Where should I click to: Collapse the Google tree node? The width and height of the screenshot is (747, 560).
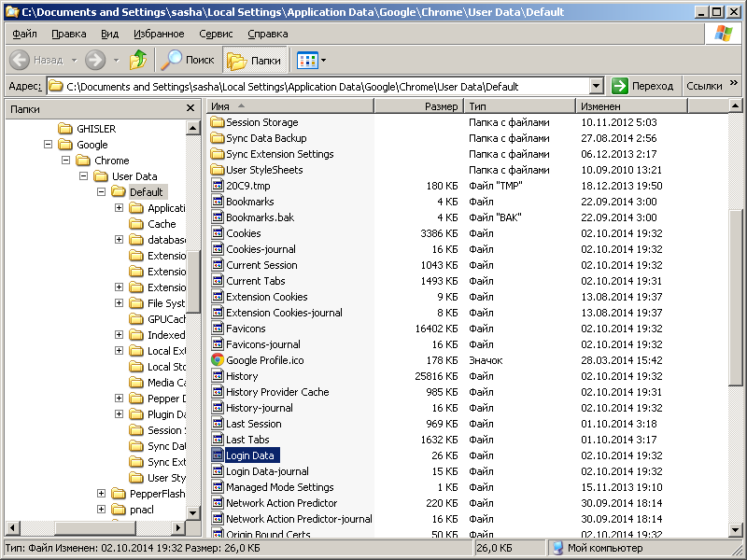click(x=49, y=145)
